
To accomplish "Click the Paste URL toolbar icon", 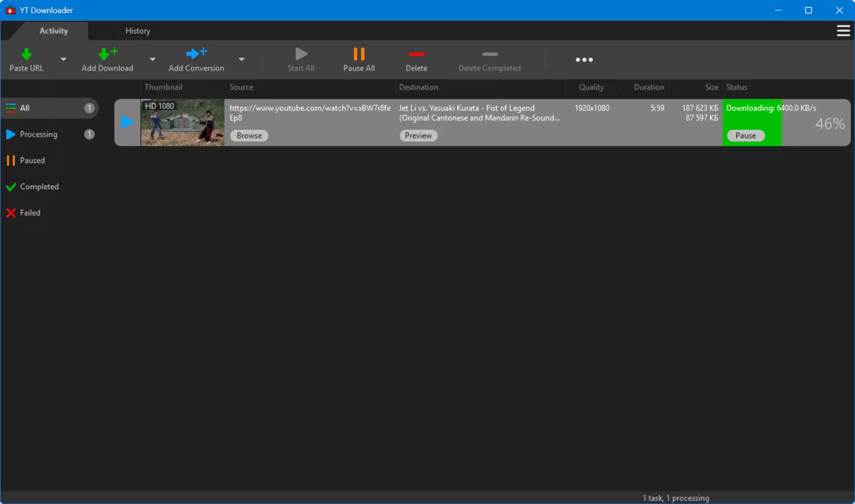I will pyautogui.click(x=26, y=53).
